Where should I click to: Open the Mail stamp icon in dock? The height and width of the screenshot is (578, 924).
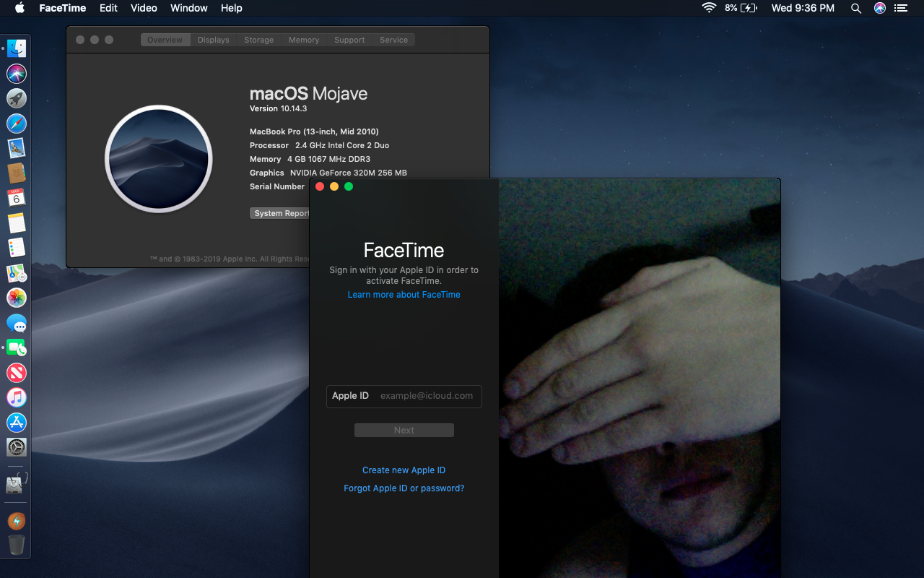tap(17, 148)
